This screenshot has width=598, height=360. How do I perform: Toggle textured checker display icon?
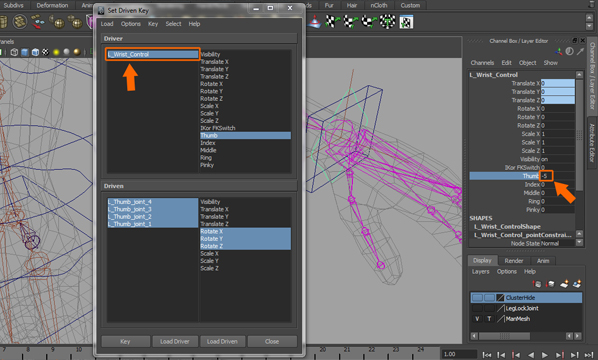point(45,52)
